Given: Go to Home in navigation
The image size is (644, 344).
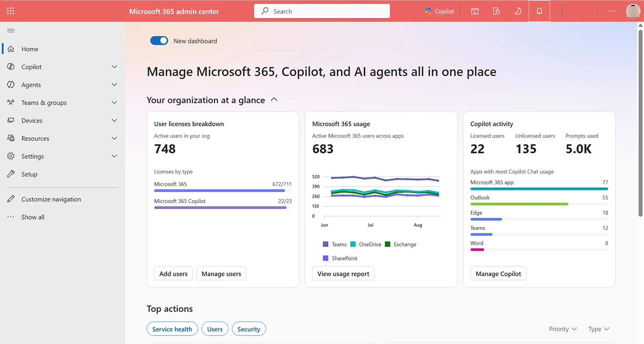Looking at the screenshot, I should 30,49.
